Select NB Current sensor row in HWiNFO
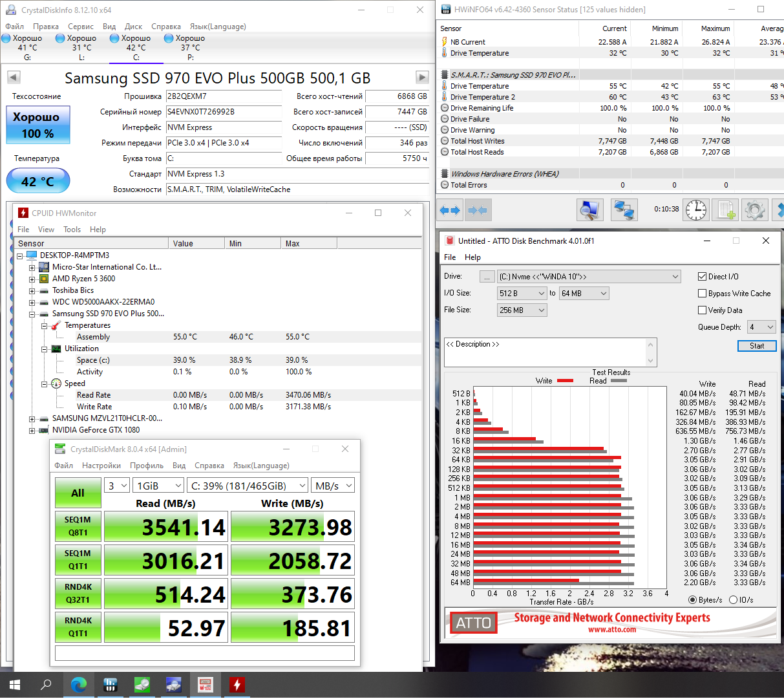Screen dimensions: 784x699 (x=610, y=42)
